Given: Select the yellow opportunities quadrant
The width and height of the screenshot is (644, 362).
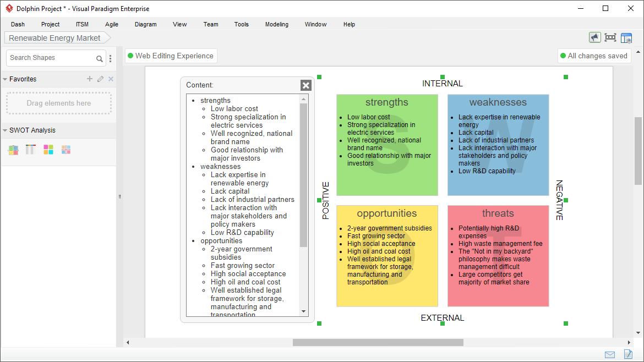Looking at the screenshot, I should pyautogui.click(x=387, y=256).
